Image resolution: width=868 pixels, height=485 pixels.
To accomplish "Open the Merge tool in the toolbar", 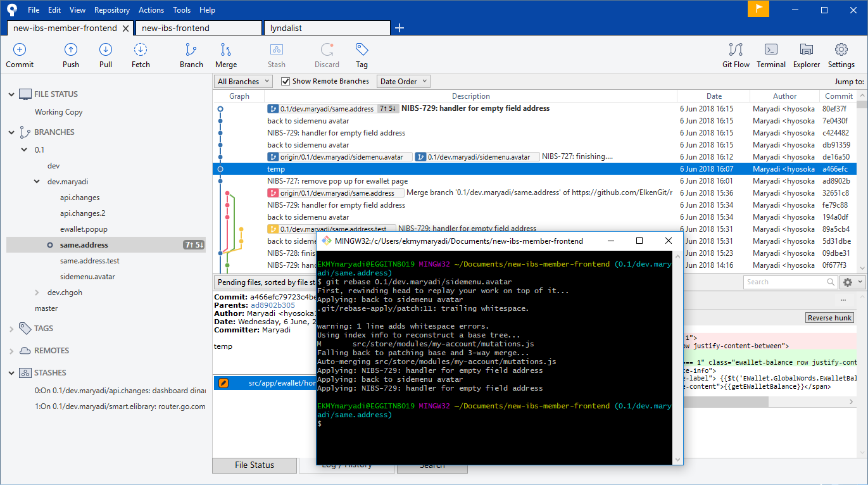I will tap(225, 49).
